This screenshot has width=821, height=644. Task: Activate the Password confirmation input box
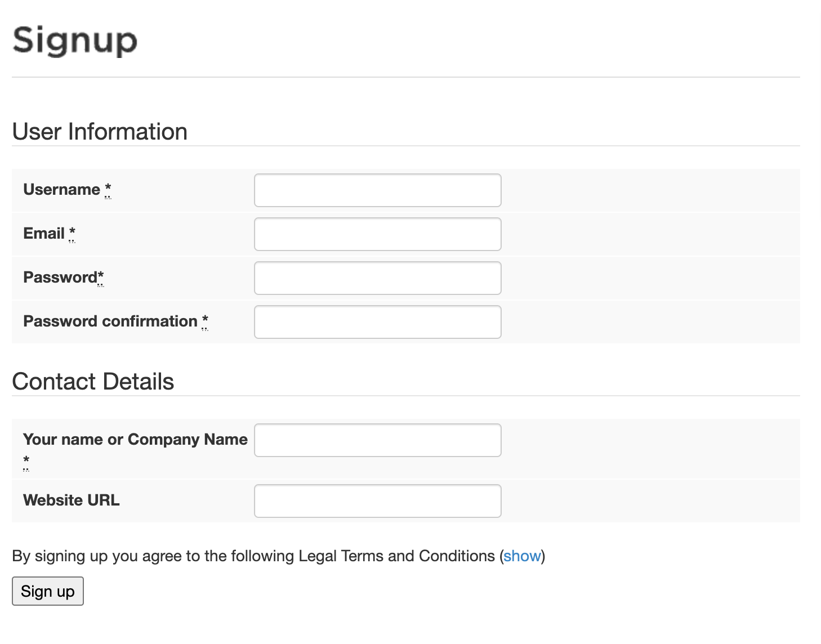[378, 322]
